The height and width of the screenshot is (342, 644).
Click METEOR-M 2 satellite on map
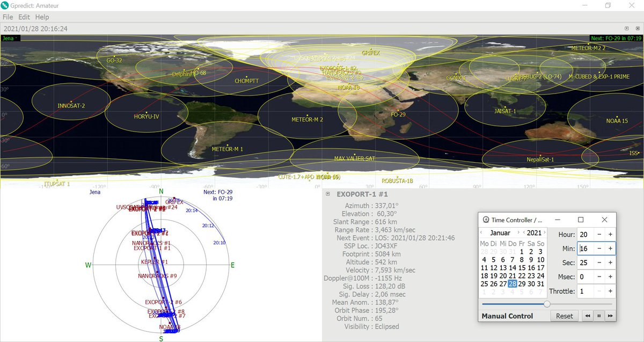pos(307,119)
